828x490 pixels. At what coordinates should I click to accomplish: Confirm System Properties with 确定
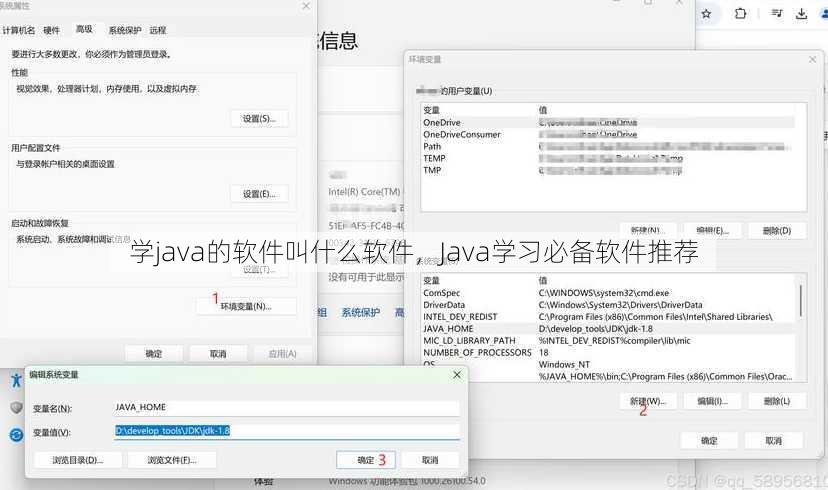[154, 354]
